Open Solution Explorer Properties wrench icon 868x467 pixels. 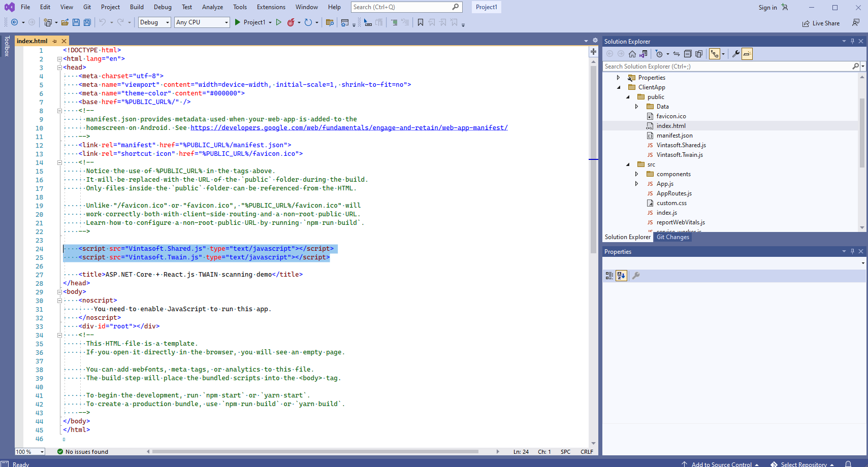[735, 54]
